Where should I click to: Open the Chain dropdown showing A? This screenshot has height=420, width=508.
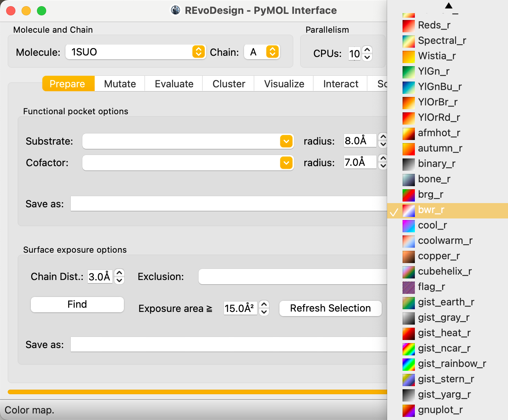pos(262,52)
